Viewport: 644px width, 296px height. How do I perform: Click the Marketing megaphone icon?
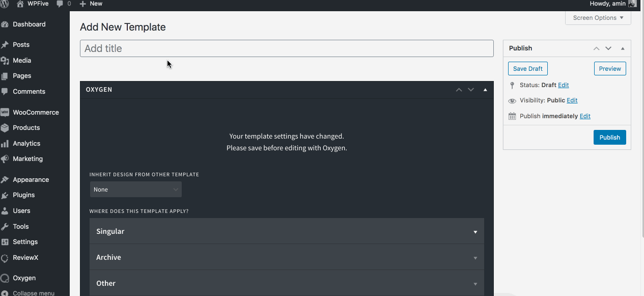[x=5, y=159]
